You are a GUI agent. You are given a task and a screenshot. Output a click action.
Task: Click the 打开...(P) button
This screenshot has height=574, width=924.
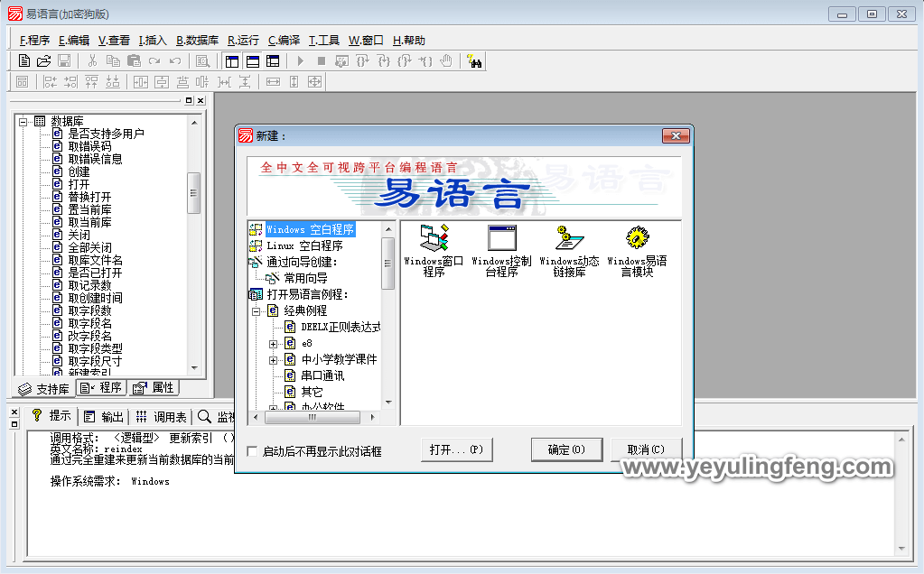(457, 449)
